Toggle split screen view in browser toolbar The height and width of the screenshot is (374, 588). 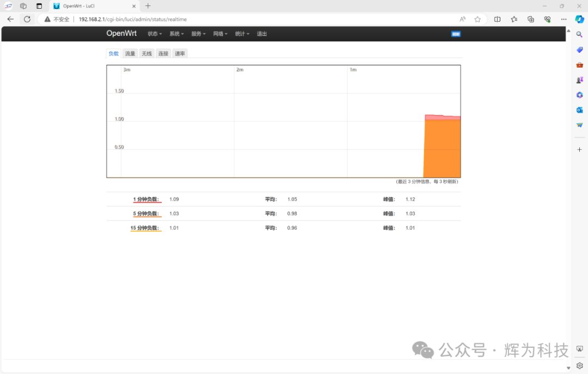pyautogui.click(x=497, y=19)
